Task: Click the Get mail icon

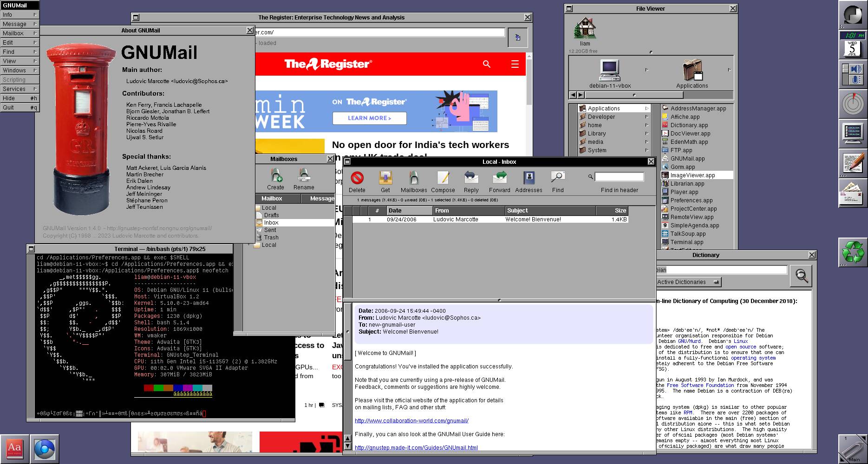Action: pos(385,178)
